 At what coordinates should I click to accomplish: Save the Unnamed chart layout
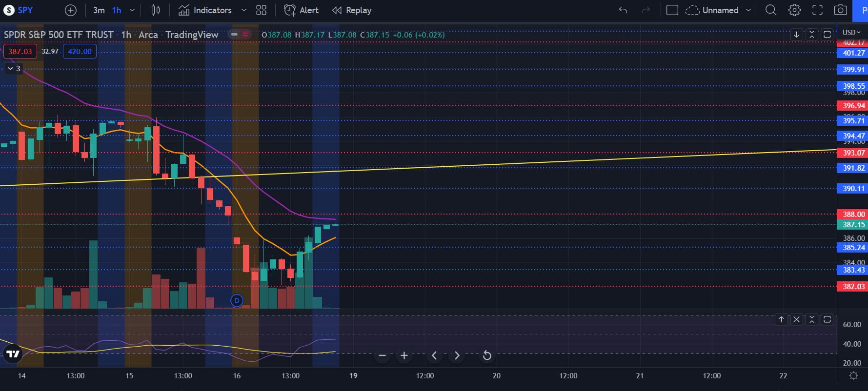point(712,10)
